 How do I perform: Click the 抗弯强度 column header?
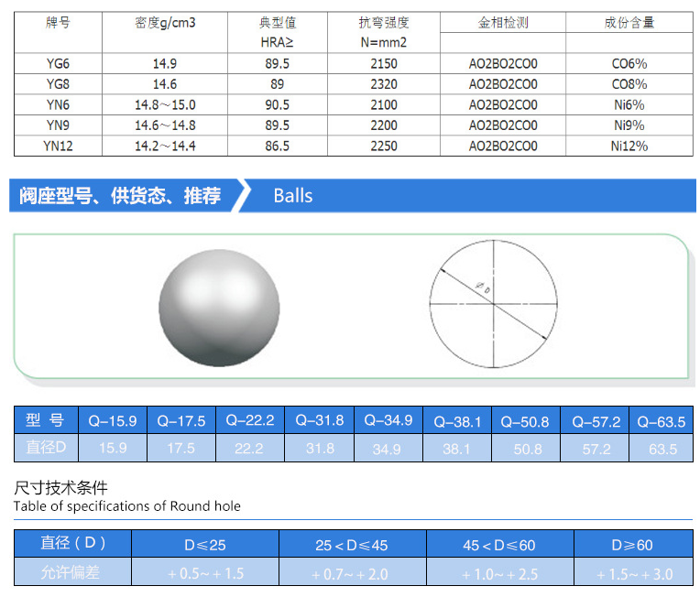click(x=384, y=23)
